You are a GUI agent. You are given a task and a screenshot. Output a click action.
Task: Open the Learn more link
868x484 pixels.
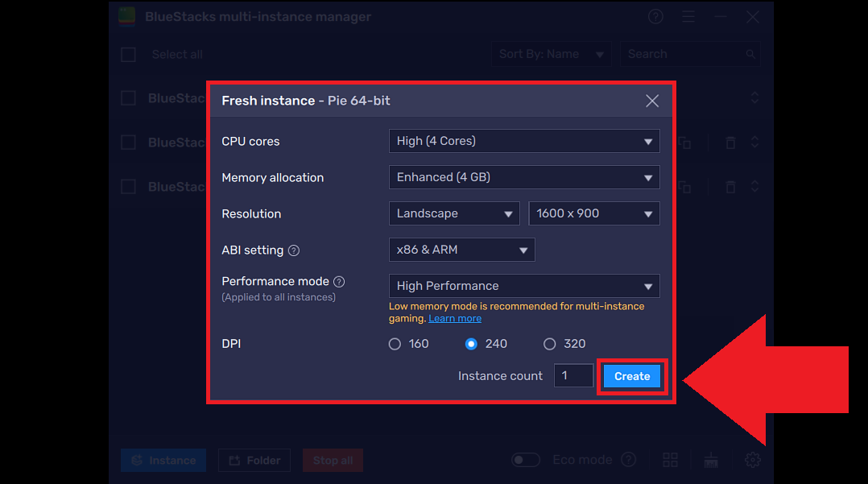(454, 317)
